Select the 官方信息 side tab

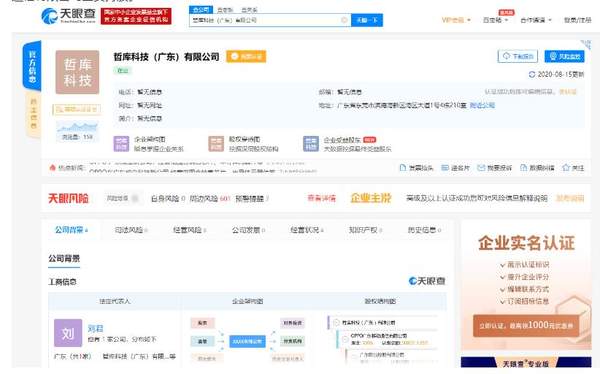pyautogui.click(x=32, y=66)
